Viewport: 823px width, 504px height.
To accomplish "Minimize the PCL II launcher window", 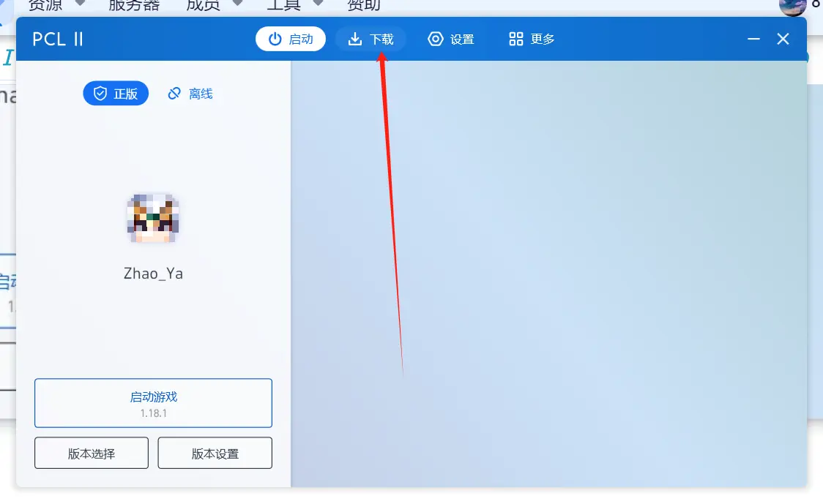I will pos(753,40).
